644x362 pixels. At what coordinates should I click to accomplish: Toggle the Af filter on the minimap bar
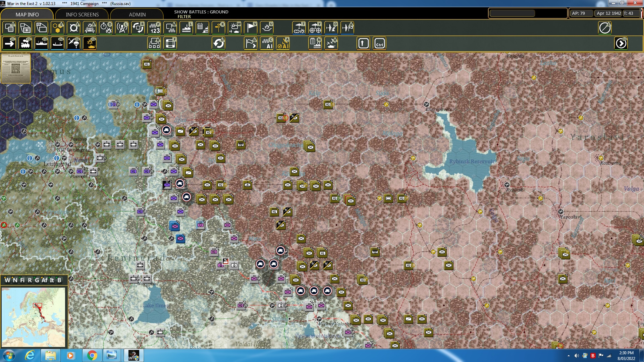[x=45, y=280]
